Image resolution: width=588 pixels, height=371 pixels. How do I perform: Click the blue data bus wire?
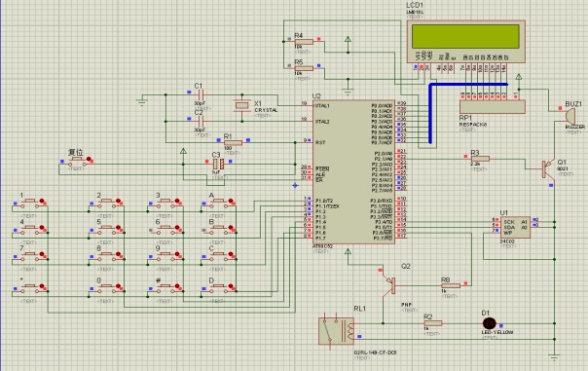pos(430,113)
